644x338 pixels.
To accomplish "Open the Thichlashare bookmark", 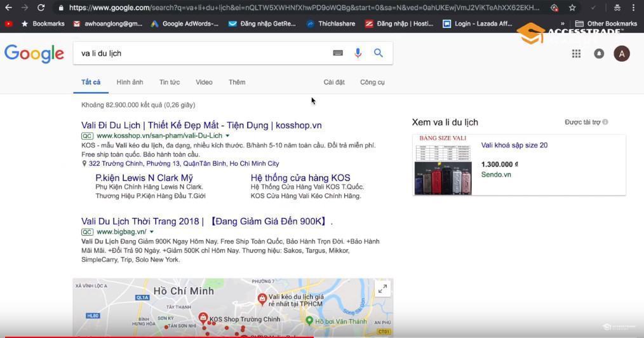I will pyautogui.click(x=331, y=24).
